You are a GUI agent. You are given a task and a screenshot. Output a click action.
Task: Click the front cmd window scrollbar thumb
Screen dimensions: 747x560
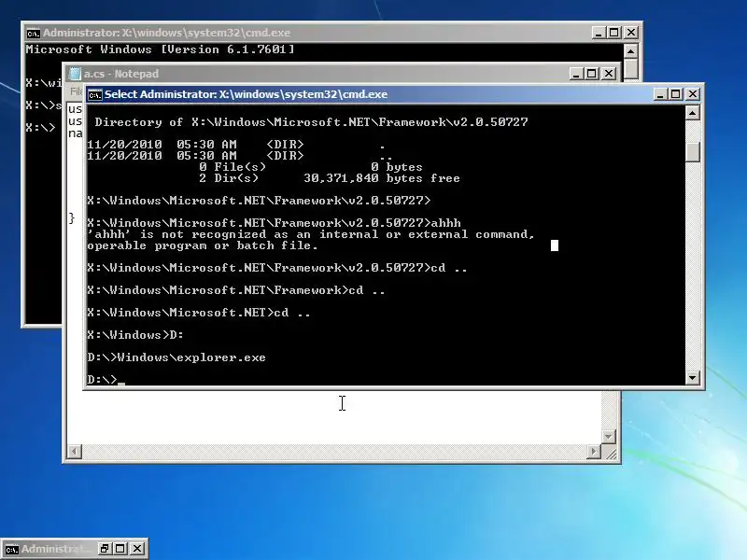point(692,152)
